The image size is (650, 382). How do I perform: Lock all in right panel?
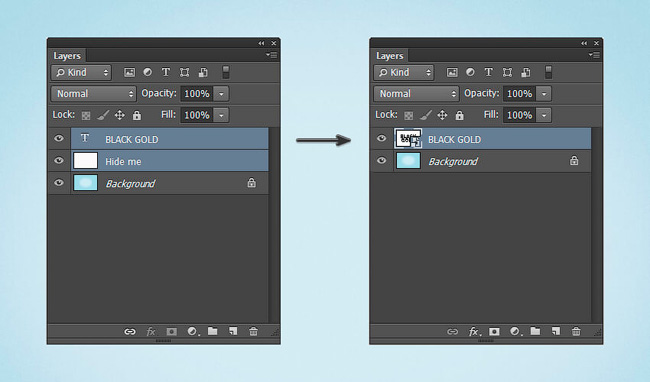pos(459,115)
